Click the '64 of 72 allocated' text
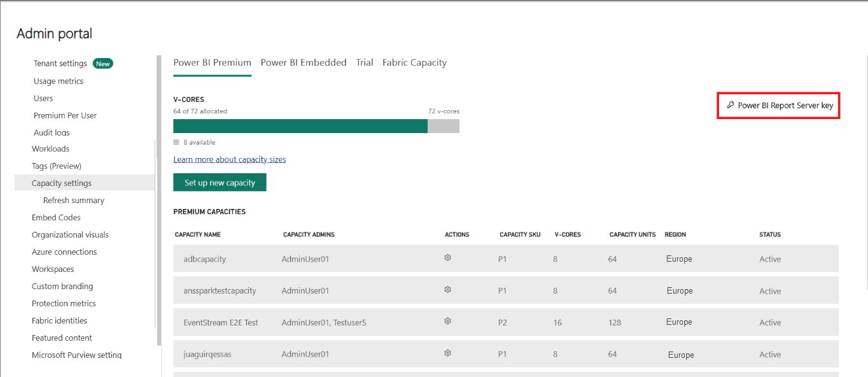This screenshot has width=868, height=377. (200, 111)
